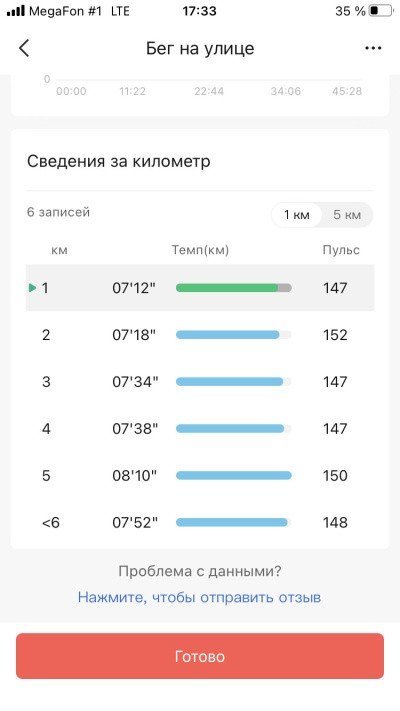
Task: Open the Нажмите, чтобы отправить отзыв link
Action: click(x=200, y=597)
